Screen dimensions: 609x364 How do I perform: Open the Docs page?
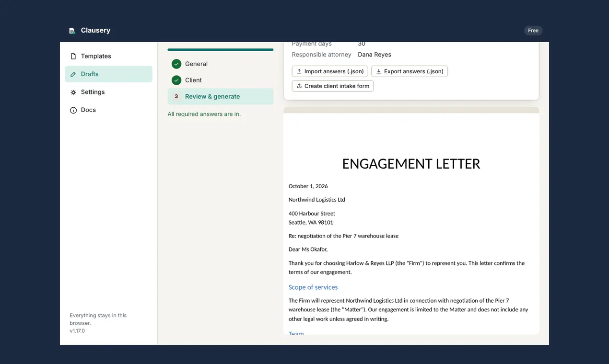[108, 110]
